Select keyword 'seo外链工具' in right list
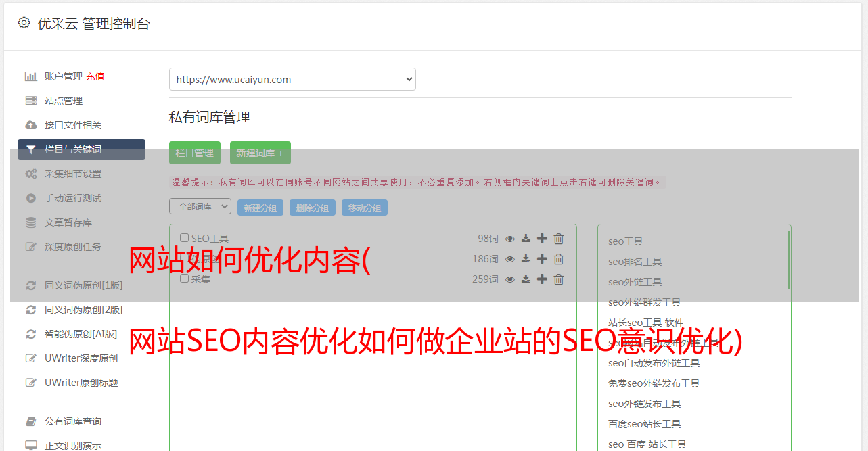The width and height of the screenshot is (868, 451). tap(635, 282)
